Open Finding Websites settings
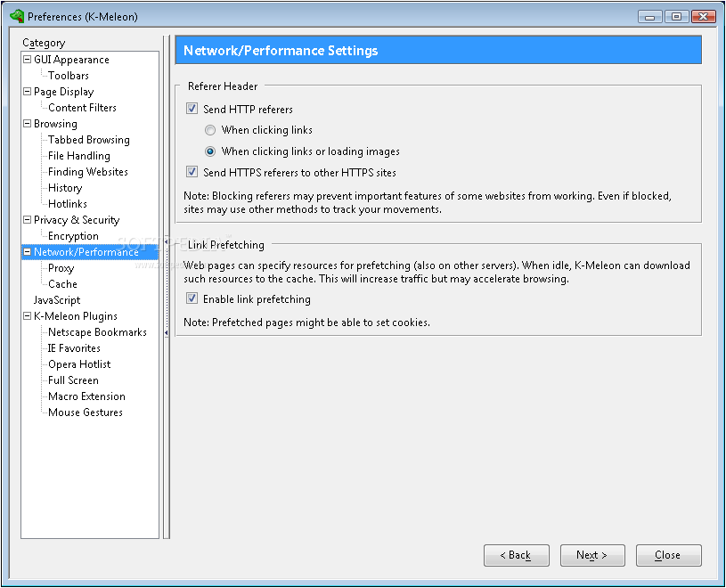The width and height of the screenshot is (726, 588). point(88,172)
